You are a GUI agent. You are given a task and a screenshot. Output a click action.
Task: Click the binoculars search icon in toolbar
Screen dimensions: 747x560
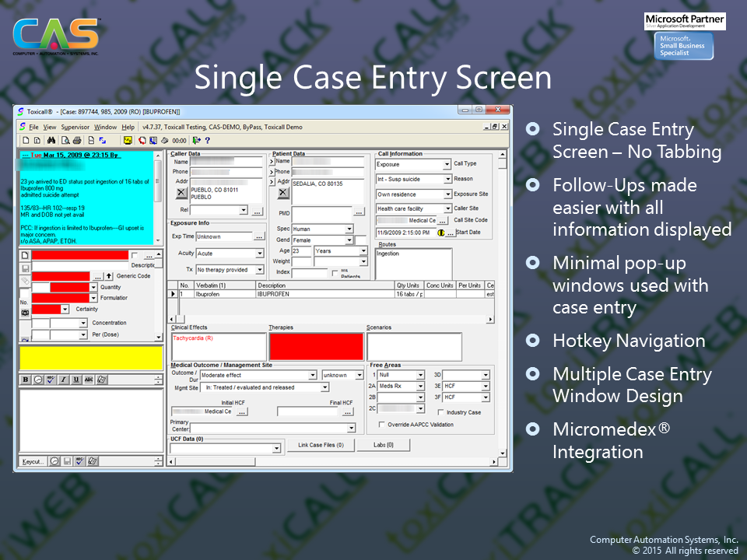pyautogui.click(x=51, y=141)
